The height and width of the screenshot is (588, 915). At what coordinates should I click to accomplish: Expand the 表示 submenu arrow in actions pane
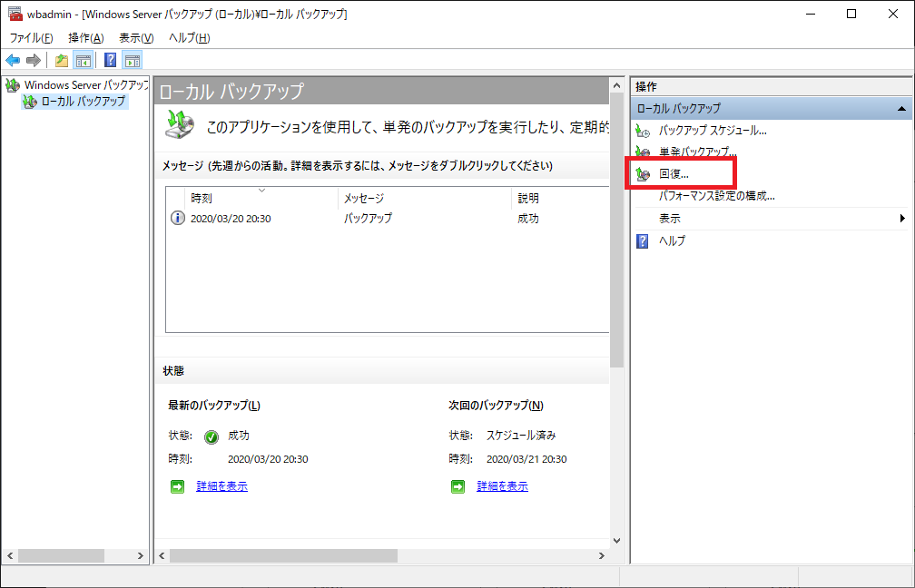click(902, 219)
